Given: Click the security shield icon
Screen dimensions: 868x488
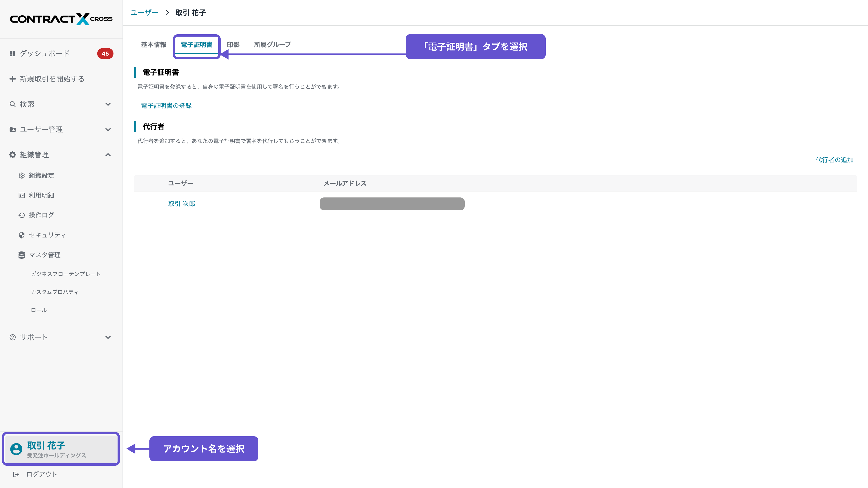Looking at the screenshot, I should [21, 235].
